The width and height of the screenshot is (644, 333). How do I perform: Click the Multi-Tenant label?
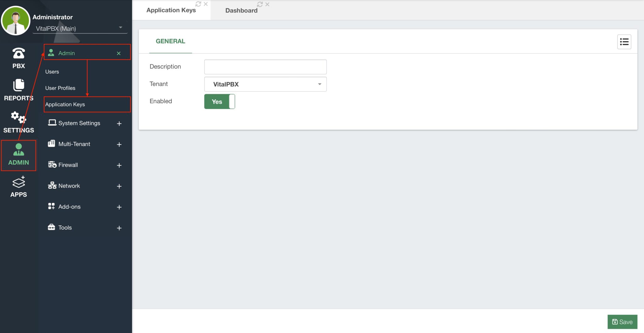(x=74, y=144)
